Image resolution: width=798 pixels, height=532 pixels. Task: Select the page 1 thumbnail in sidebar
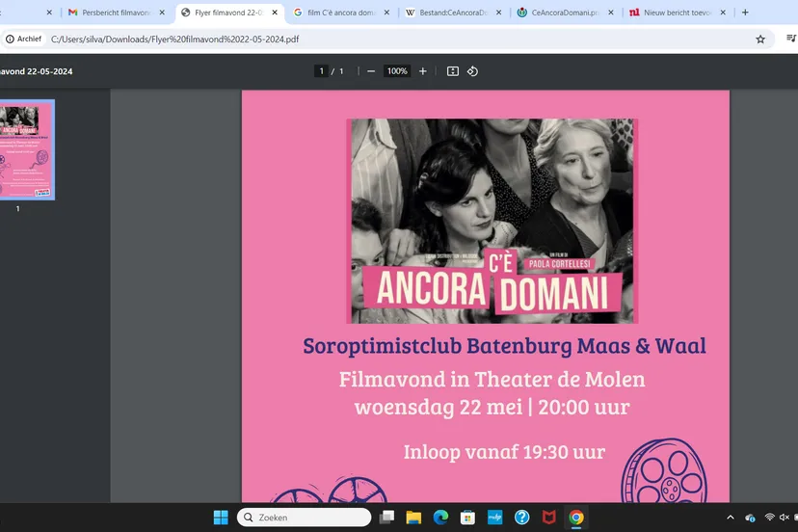28,149
